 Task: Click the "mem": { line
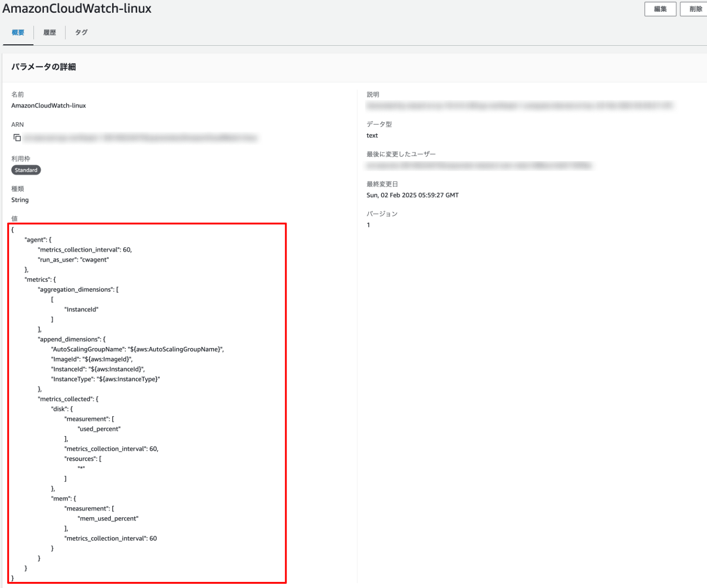[64, 499]
